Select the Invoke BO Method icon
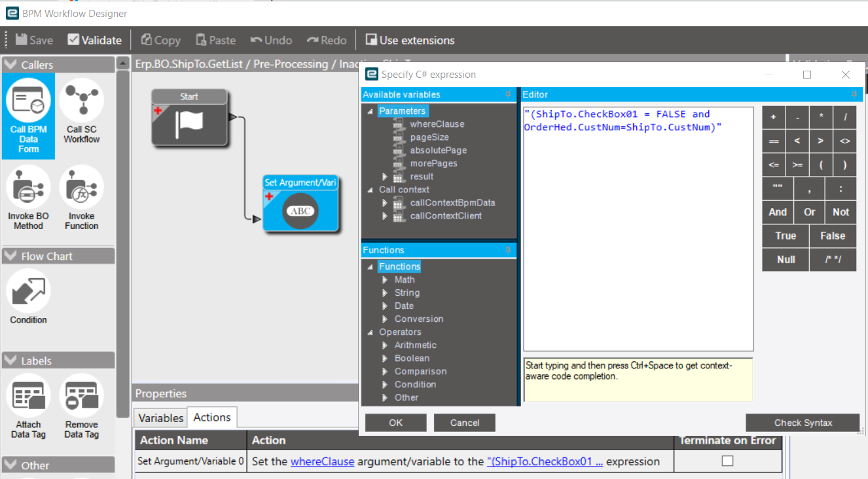The image size is (868, 479). coord(28,198)
